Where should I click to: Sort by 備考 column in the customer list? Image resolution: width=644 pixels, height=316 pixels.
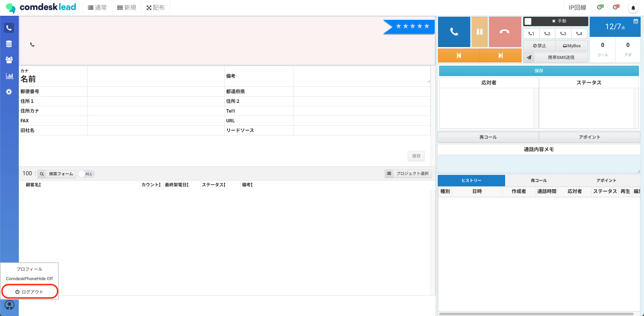(x=247, y=185)
